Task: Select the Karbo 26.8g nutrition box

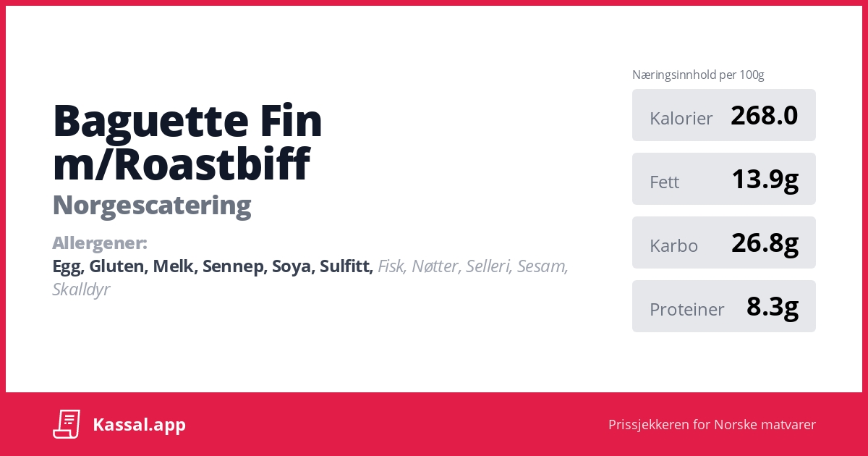Action: click(723, 243)
